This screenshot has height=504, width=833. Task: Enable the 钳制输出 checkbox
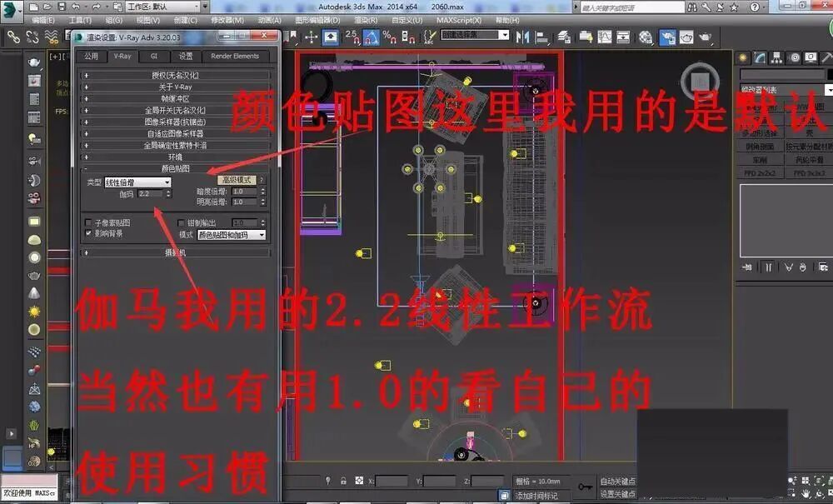pyautogui.click(x=181, y=222)
